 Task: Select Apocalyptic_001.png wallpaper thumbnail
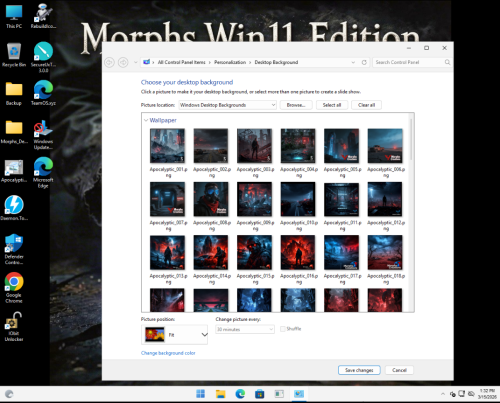point(167,146)
